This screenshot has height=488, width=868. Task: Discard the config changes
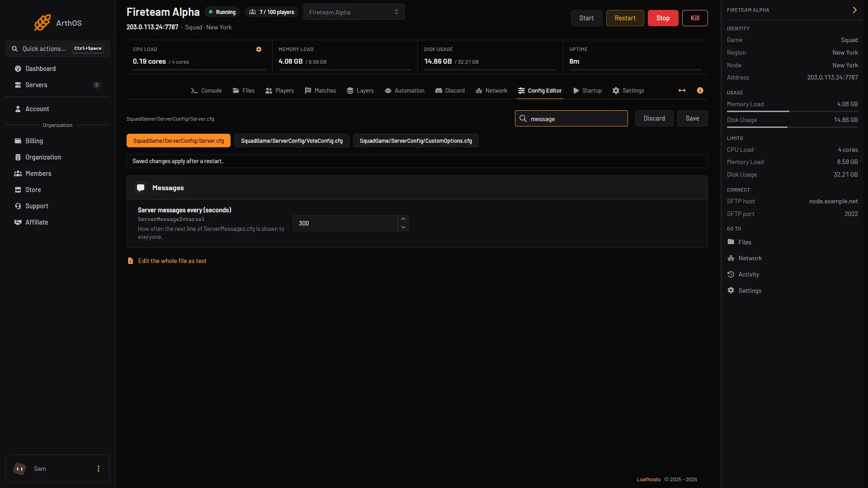pos(654,118)
